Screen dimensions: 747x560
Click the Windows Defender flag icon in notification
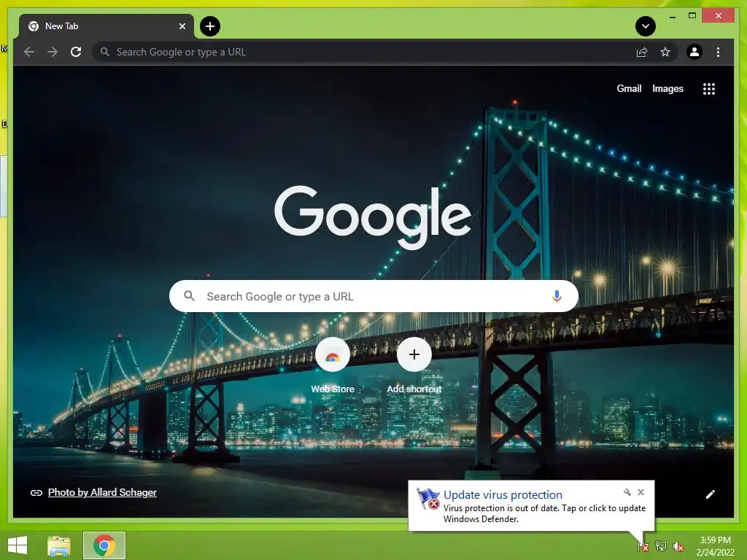427,499
